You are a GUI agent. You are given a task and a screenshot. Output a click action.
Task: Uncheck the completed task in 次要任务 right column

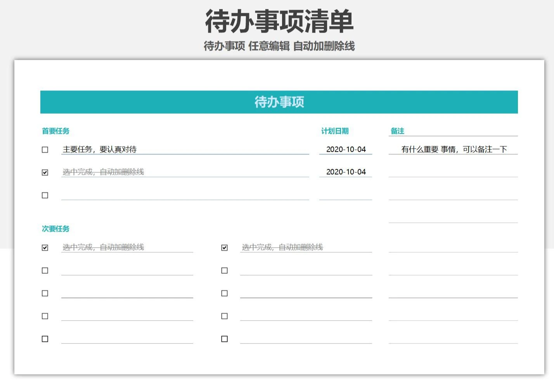pyautogui.click(x=224, y=247)
